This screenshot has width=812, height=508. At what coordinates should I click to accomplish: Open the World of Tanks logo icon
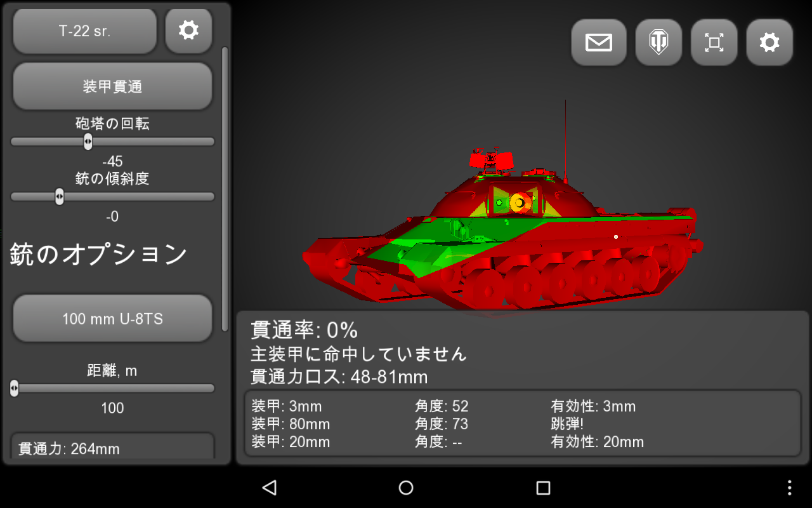point(658,43)
